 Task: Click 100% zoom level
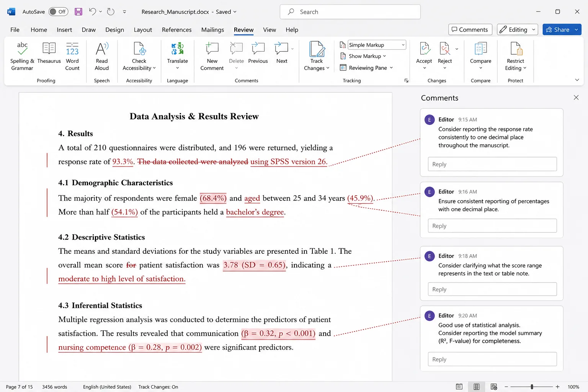click(573, 387)
